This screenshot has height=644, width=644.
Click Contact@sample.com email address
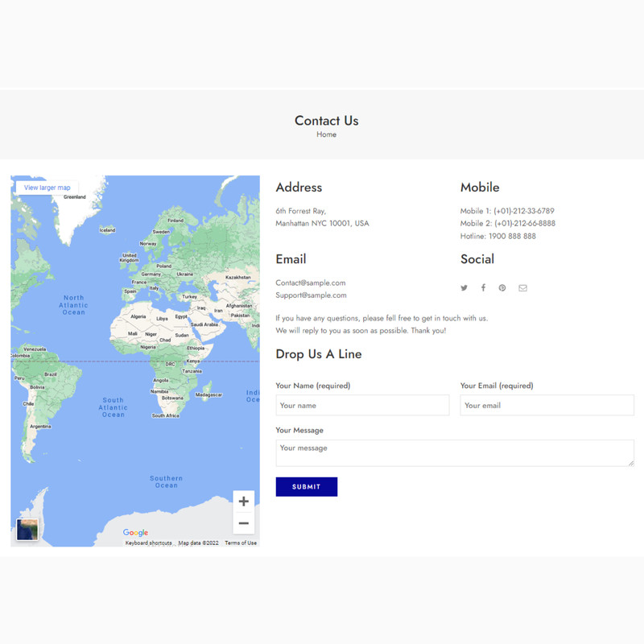tap(311, 283)
